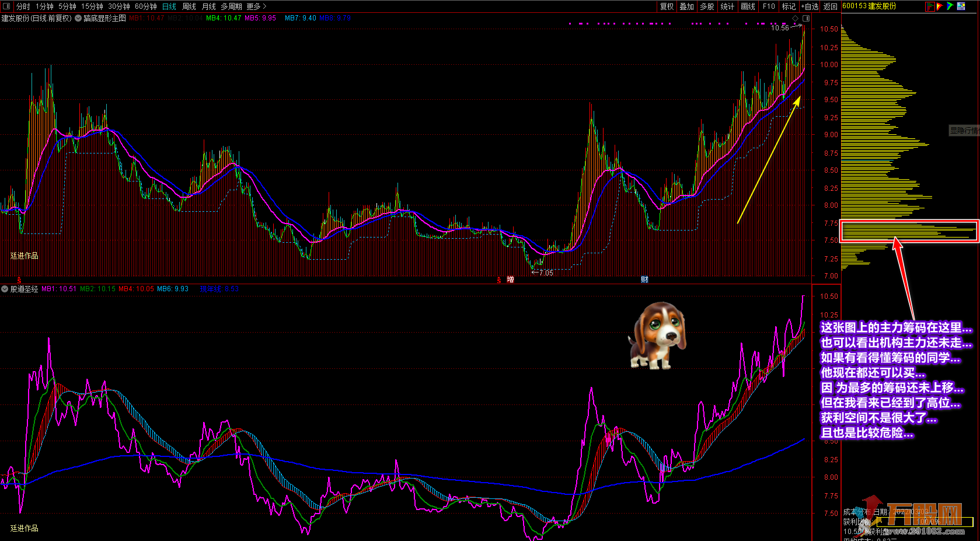The image size is (980, 541).
Task: Switch to the 分时 chart period
Action: coord(23,6)
